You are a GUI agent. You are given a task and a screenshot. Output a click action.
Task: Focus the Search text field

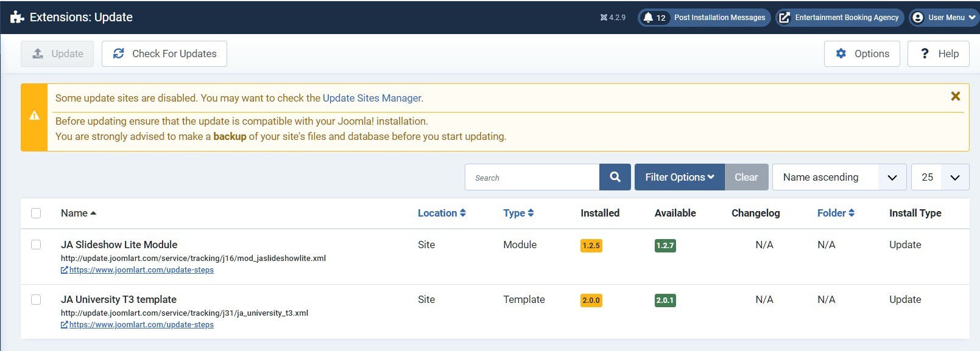532,177
